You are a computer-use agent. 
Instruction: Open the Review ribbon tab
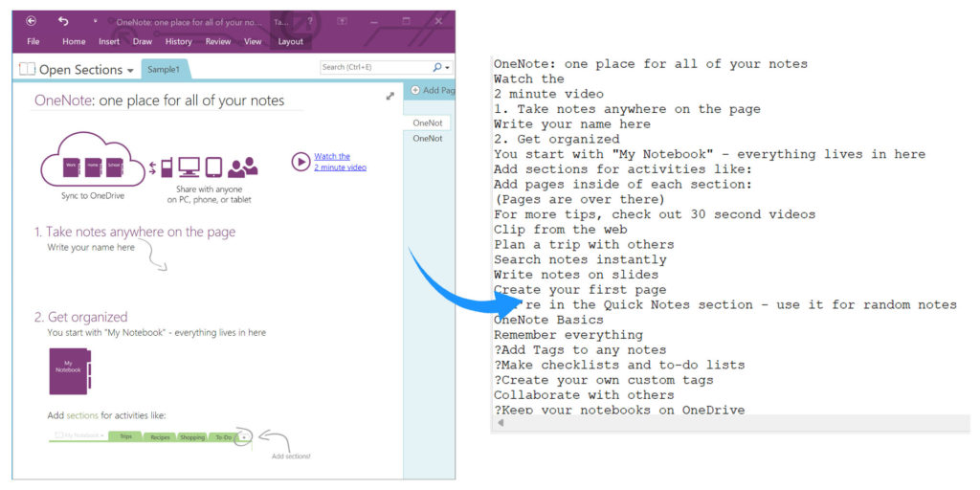click(218, 42)
